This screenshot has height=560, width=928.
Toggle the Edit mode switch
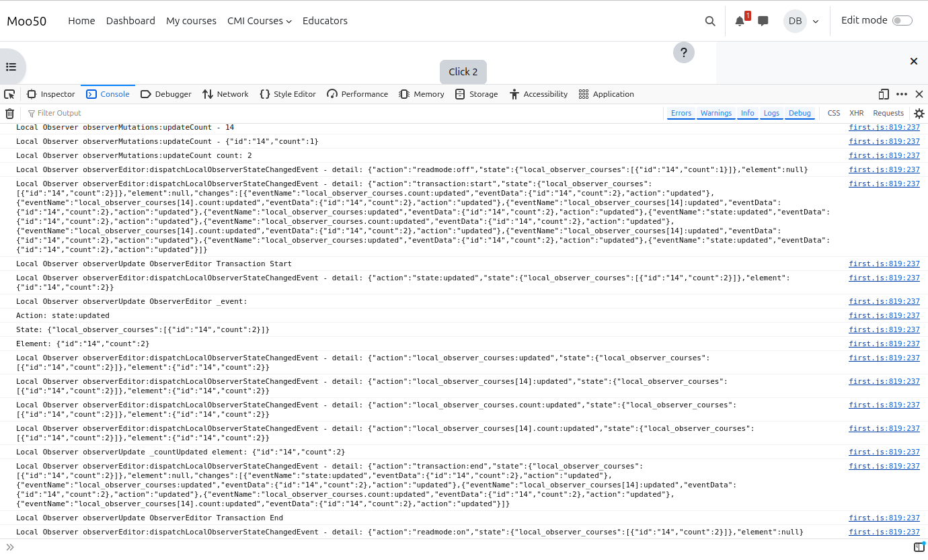[902, 21]
